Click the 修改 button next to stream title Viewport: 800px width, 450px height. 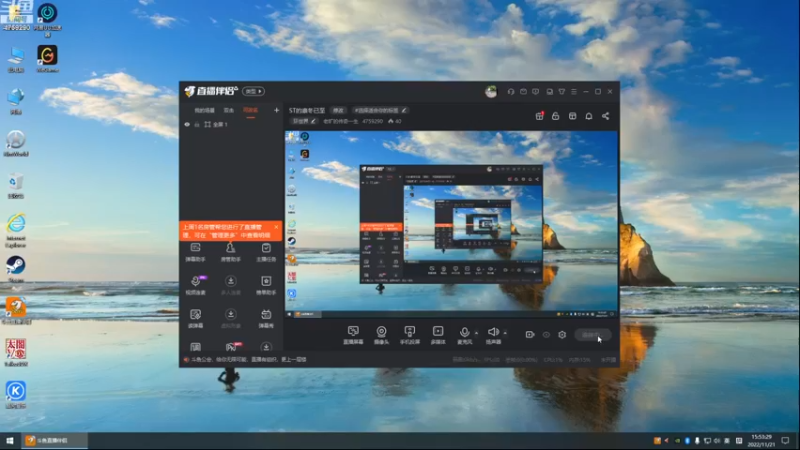tap(338, 110)
